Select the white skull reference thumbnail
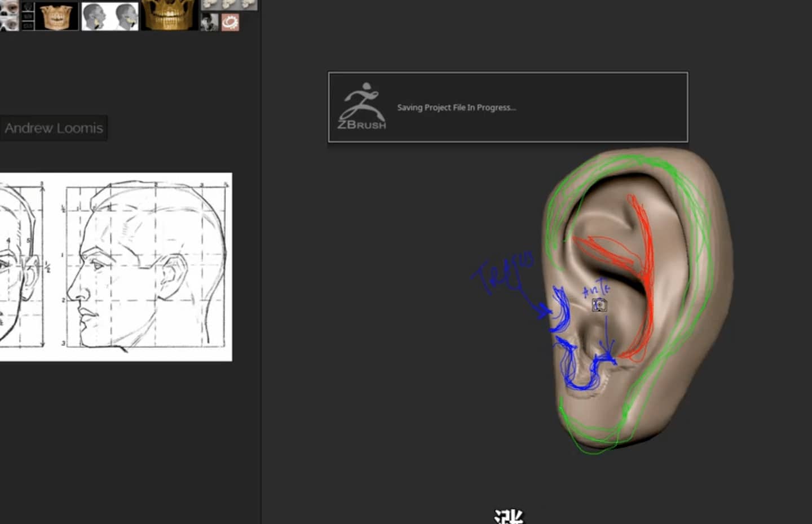812x524 pixels. pos(9,15)
